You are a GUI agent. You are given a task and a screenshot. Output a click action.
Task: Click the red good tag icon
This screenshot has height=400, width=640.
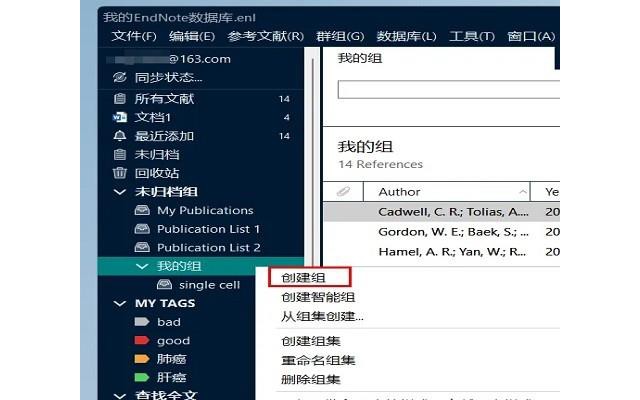click(142, 340)
